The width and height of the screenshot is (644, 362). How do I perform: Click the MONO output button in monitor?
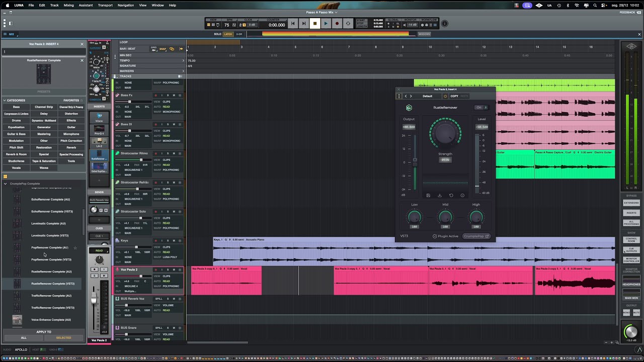tap(627, 313)
